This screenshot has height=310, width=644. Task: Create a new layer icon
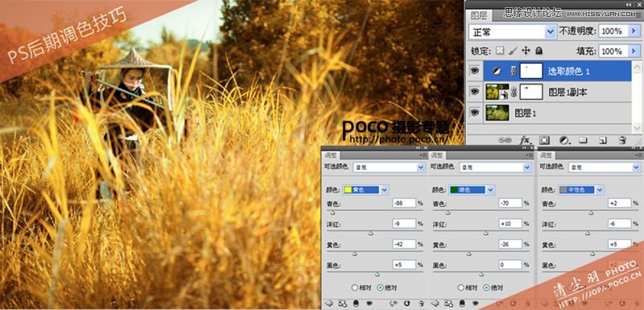[602, 140]
